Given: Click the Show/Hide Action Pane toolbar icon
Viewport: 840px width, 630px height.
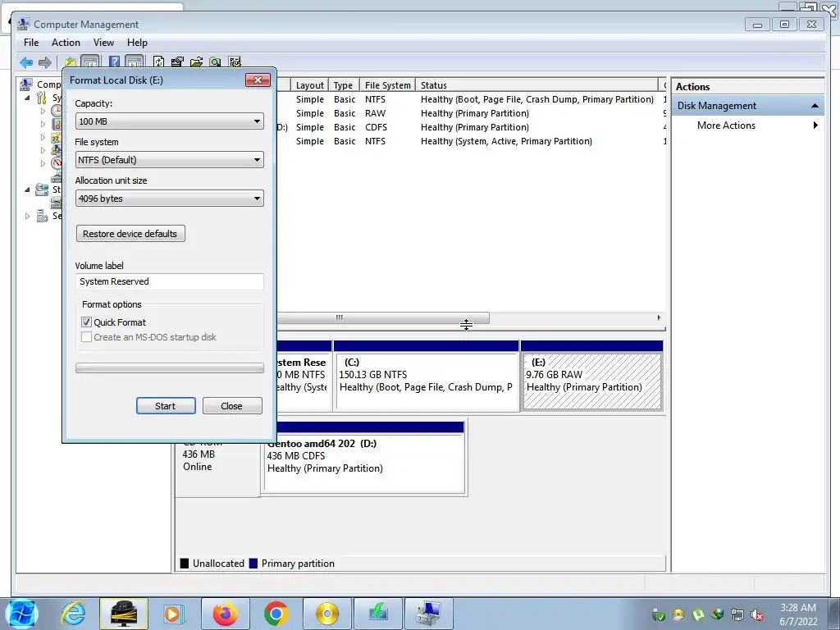Looking at the screenshot, I should click(134, 62).
